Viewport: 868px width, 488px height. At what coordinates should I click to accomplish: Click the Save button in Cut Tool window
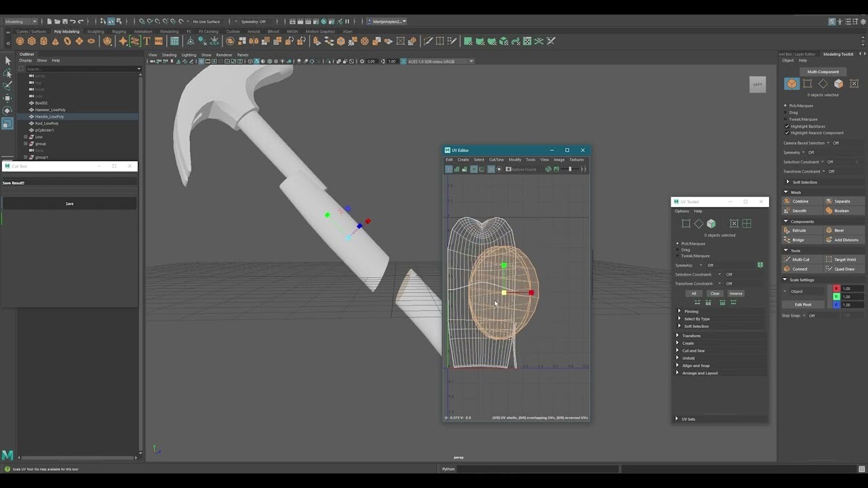click(x=69, y=203)
